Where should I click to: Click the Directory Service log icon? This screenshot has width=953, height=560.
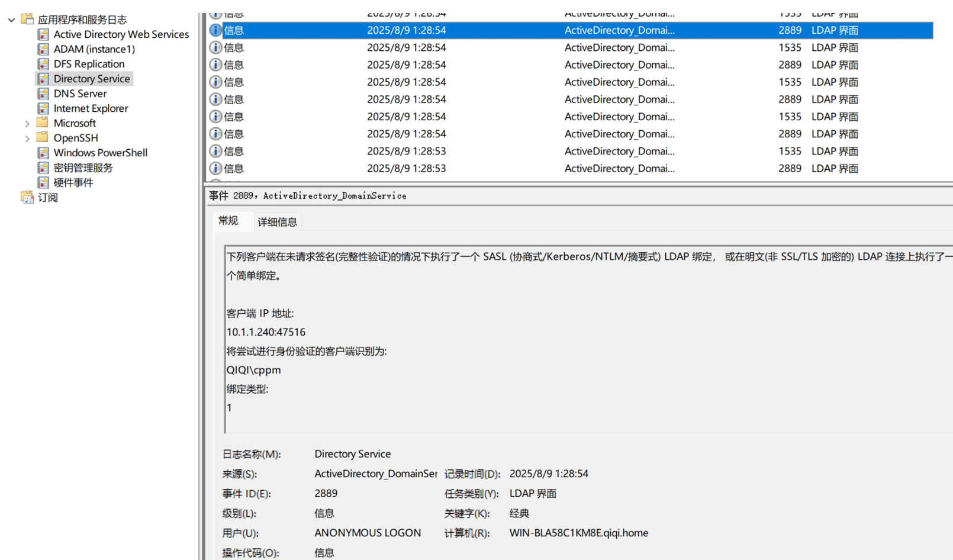tap(43, 79)
